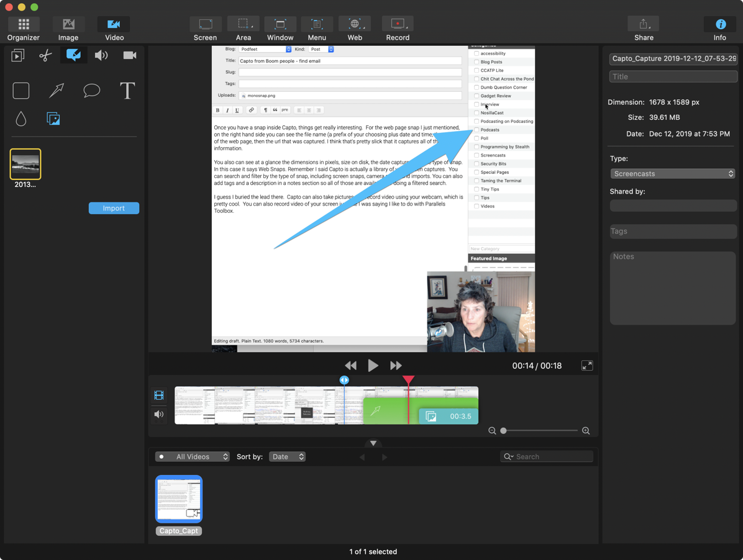Select the rectangle shape annotation tool

[x=21, y=91]
